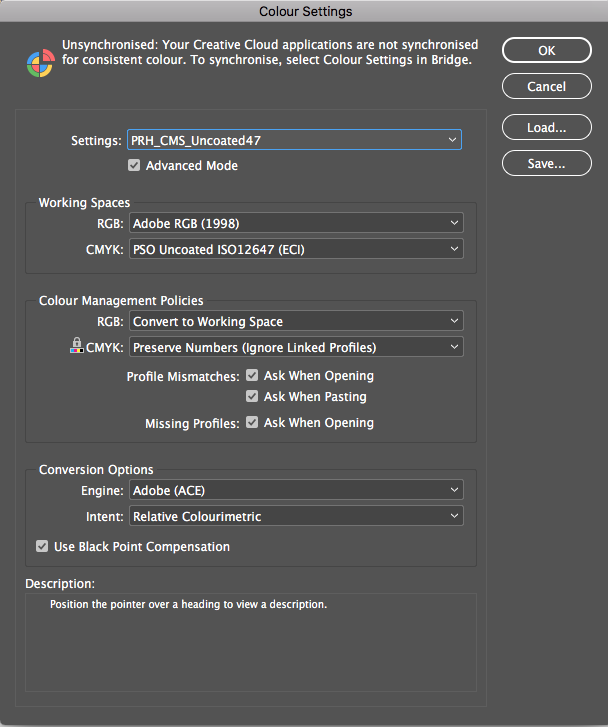The width and height of the screenshot is (608, 727).
Task: Expand the Working Spaces CMYK profile dropdown
Action: pos(296,249)
